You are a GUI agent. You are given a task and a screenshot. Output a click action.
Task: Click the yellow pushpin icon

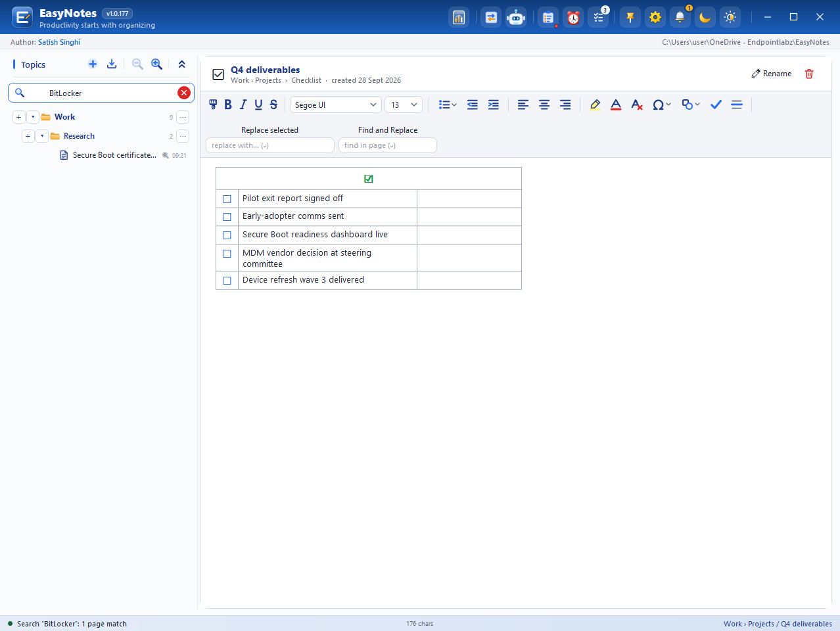click(630, 18)
